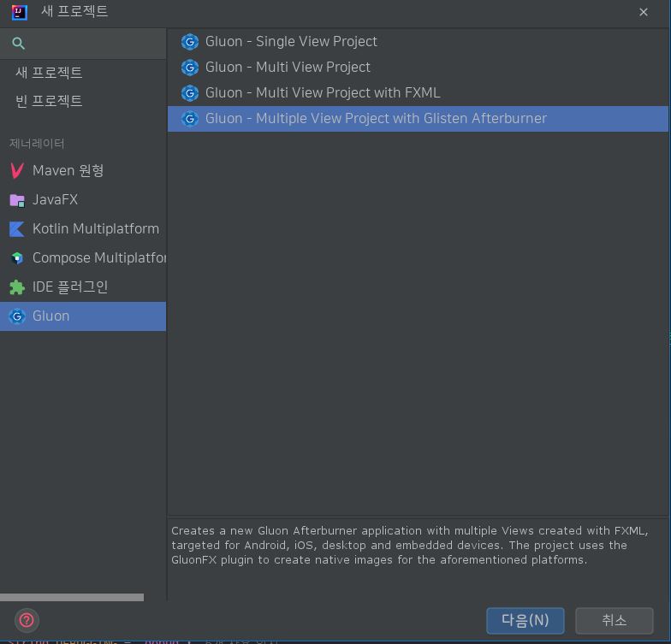The width and height of the screenshot is (671, 644).
Task: Click icon beside Multi View Project with FXML
Action: coord(190,92)
